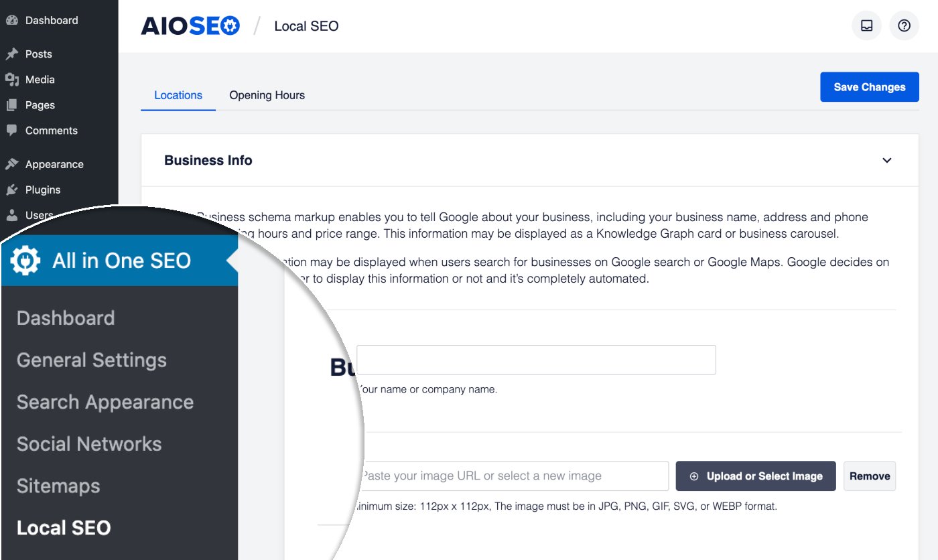Viewport: 938px width, 560px height.
Task: Go to Sitemaps in AIOSEO menu
Action: coord(58,486)
